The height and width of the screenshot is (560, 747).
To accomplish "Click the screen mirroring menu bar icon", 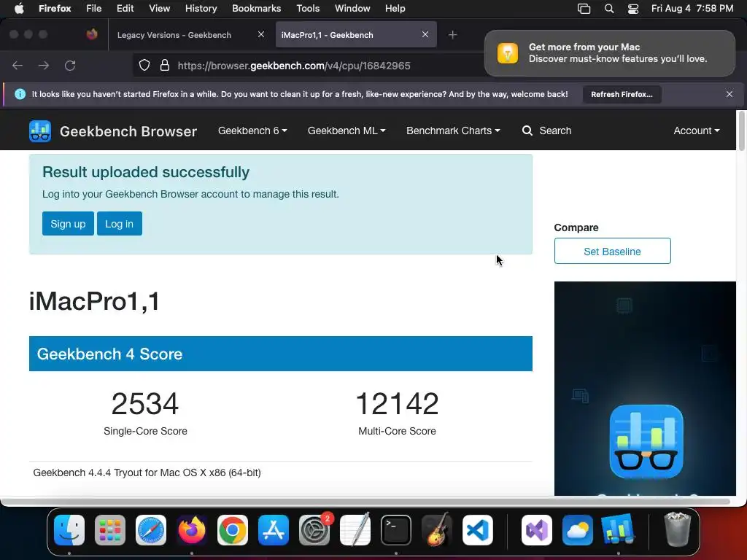I will coord(584,9).
